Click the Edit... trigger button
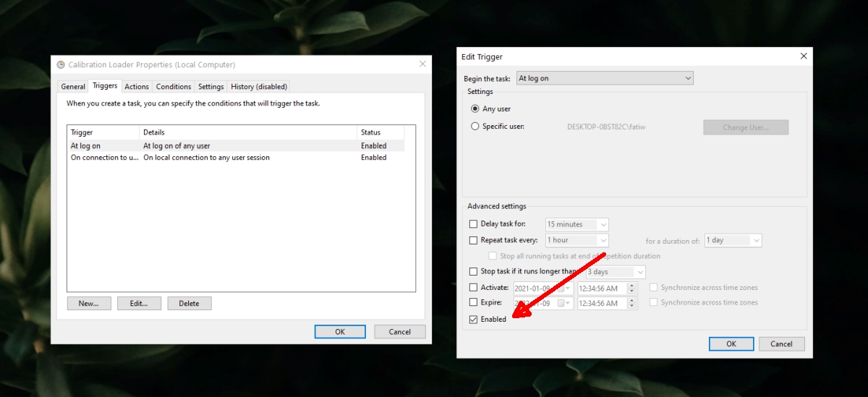 coord(139,303)
